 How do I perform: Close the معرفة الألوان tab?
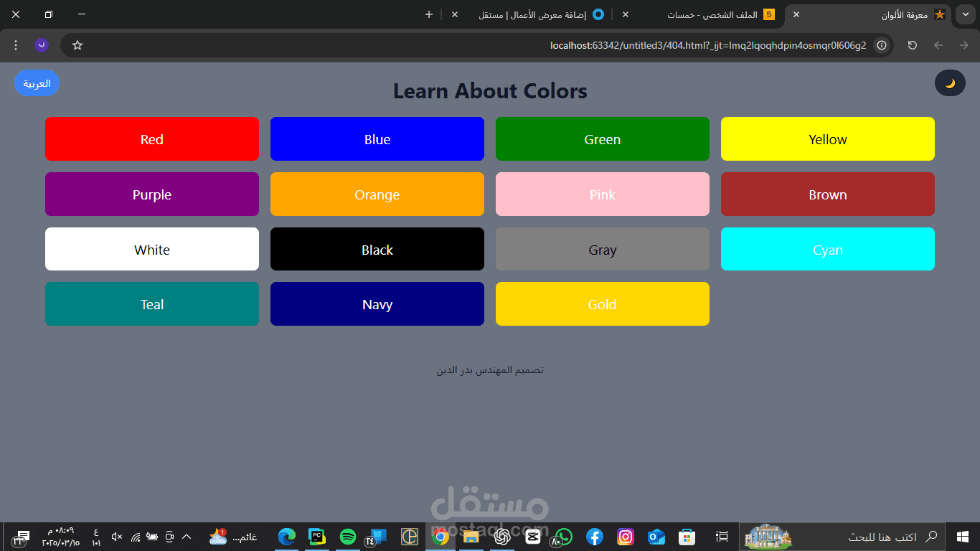coord(796,14)
